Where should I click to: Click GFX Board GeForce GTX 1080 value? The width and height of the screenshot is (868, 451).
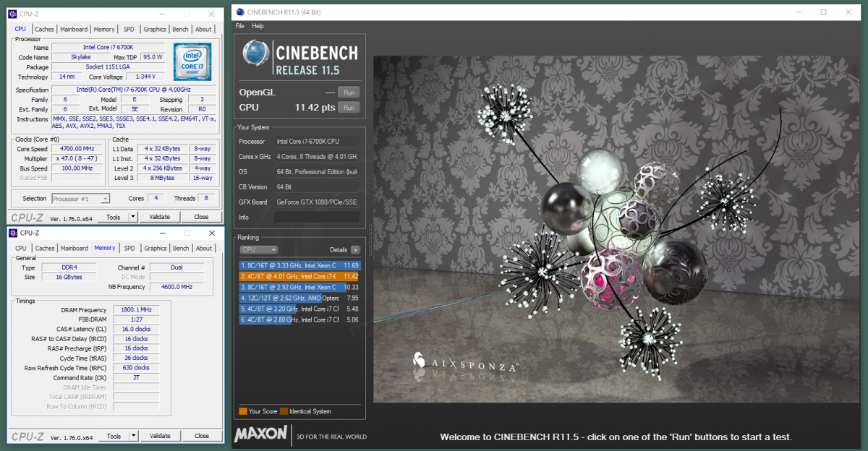317,202
